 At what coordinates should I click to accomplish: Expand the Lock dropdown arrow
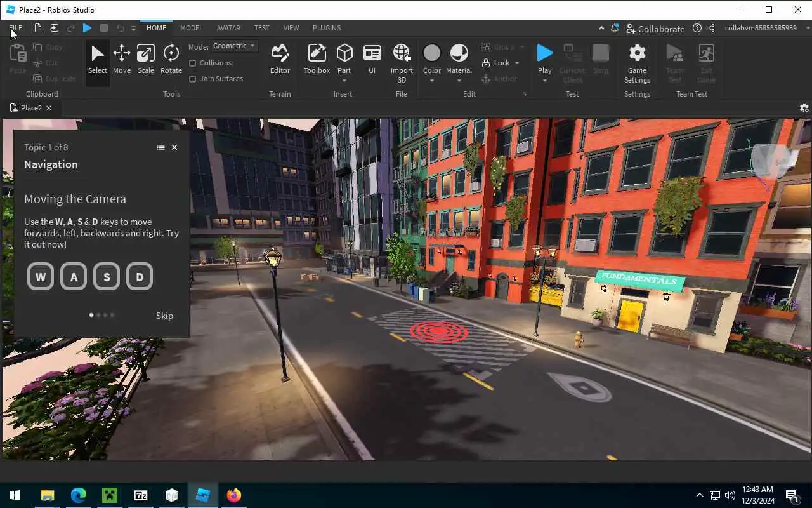point(517,63)
